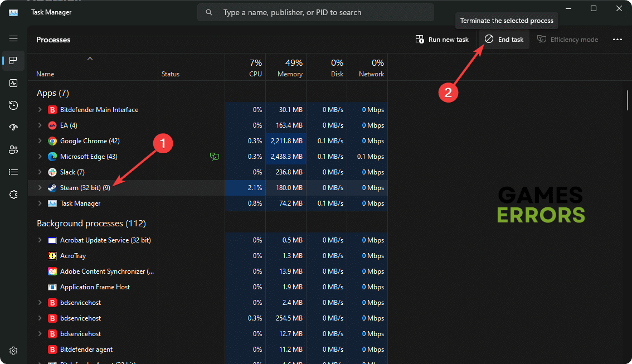Open the Users page icon

point(13,150)
